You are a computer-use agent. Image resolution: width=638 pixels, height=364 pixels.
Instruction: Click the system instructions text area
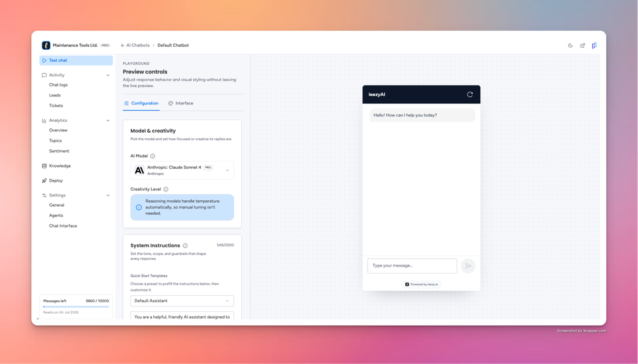pyautogui.click(x=182, y=316)
